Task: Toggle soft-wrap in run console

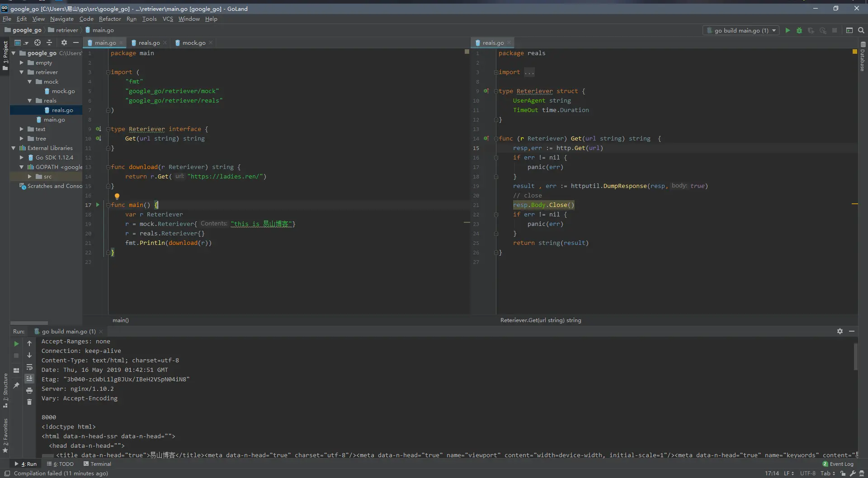Action: 29,367
